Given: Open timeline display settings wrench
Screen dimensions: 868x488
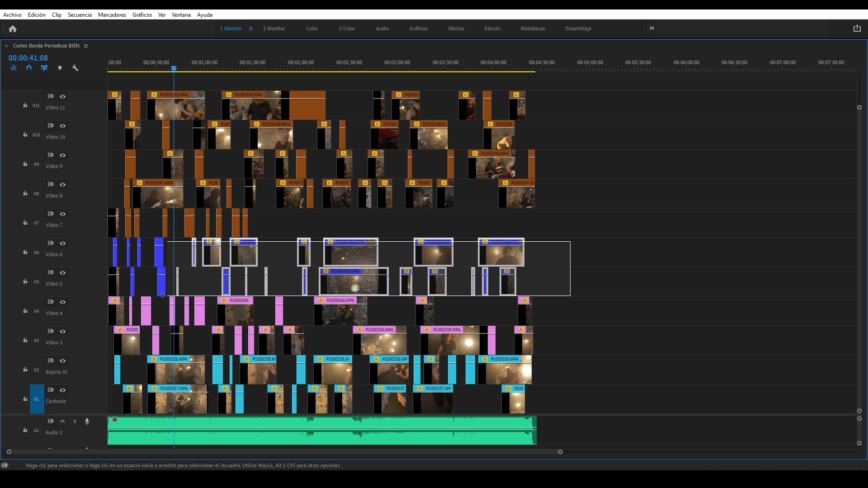Looking at the screenshot, I should click(75, 68).
